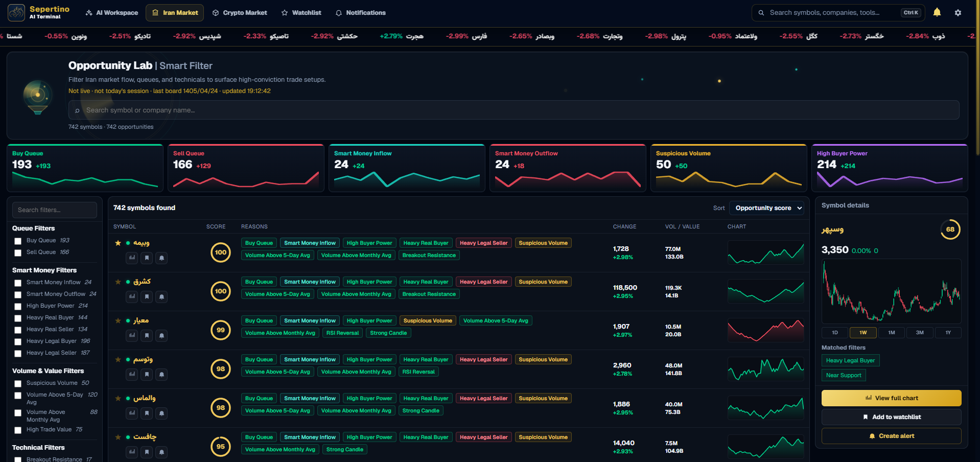Viewport: 980px width, 462px height.
Task: Bookmark وبیمه using its bookmark icon
Action: pyautogui.click(x=147, y=258)
